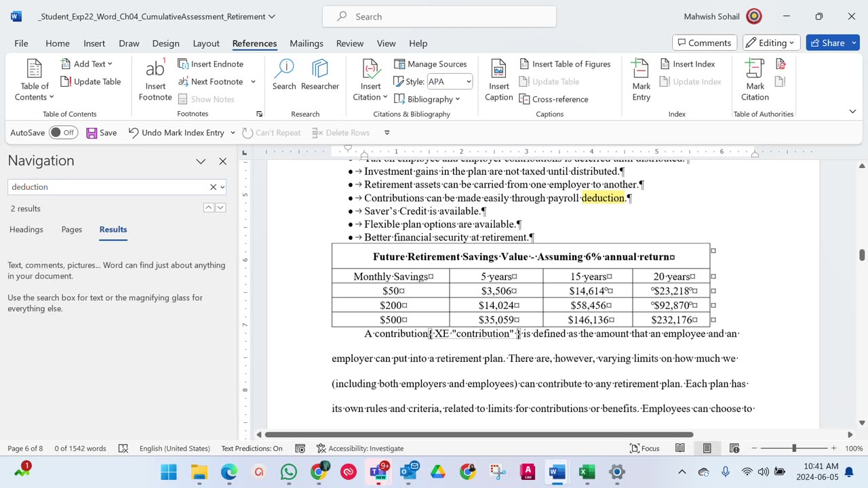Viewport: 868px width, 488px height.
Task: Open the Mailings ribbon tab
Action: 306,43
